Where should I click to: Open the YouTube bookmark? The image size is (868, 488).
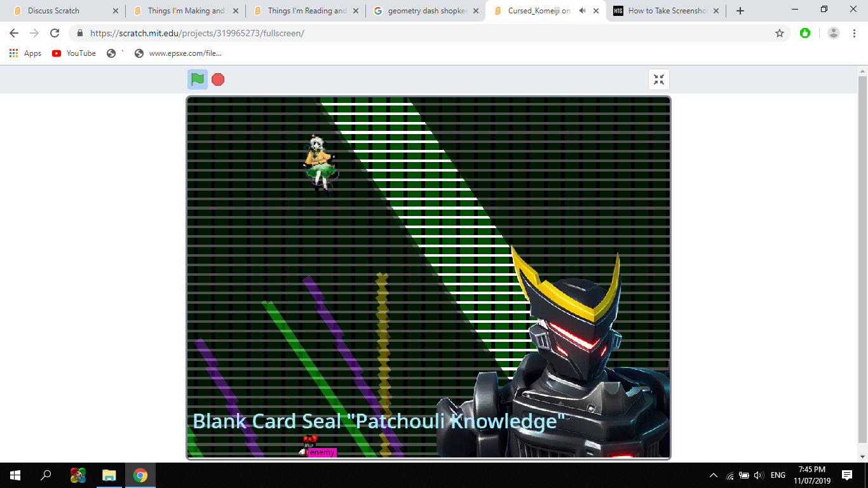coord(74,53)
